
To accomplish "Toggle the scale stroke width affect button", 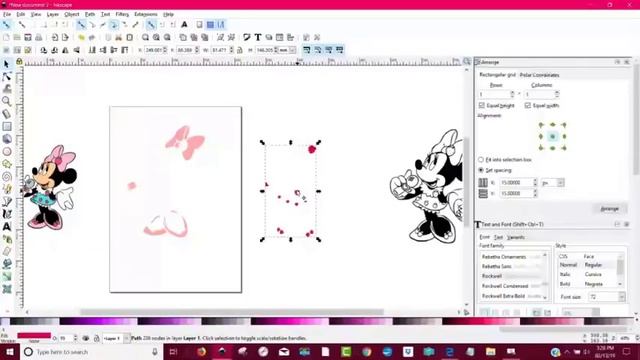I will (x=307, y=50).
